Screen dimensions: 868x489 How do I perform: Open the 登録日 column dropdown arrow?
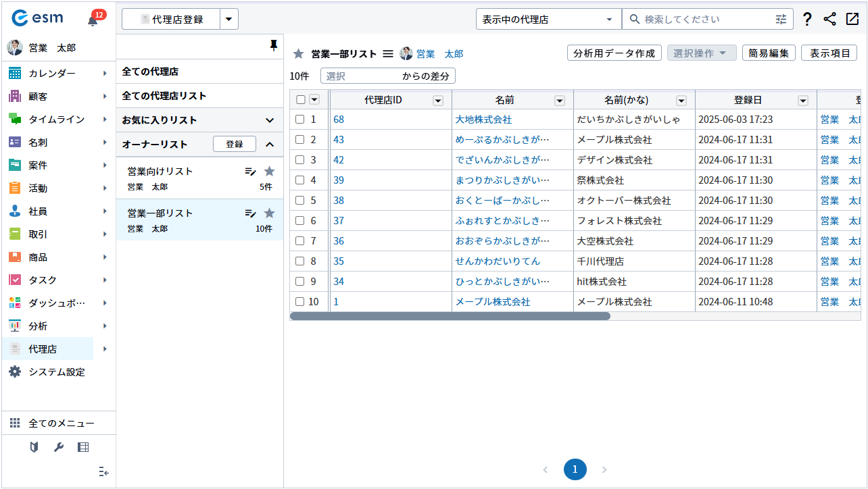803,101
